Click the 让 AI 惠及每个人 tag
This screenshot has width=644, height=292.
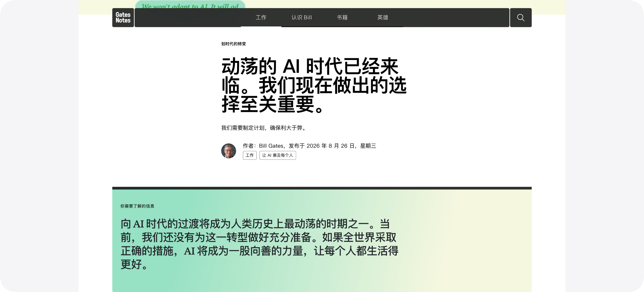coord(277,155)
